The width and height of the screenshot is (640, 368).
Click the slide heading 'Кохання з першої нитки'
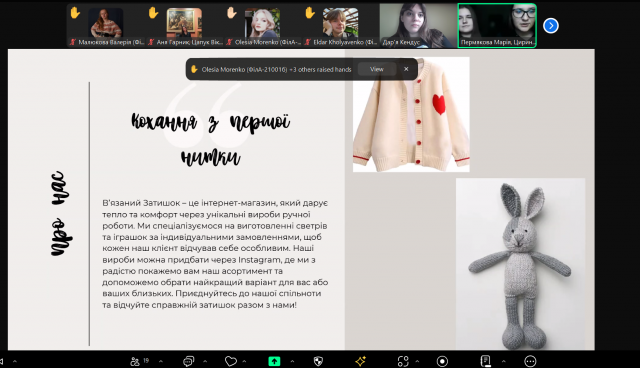[x=210, y=140]
